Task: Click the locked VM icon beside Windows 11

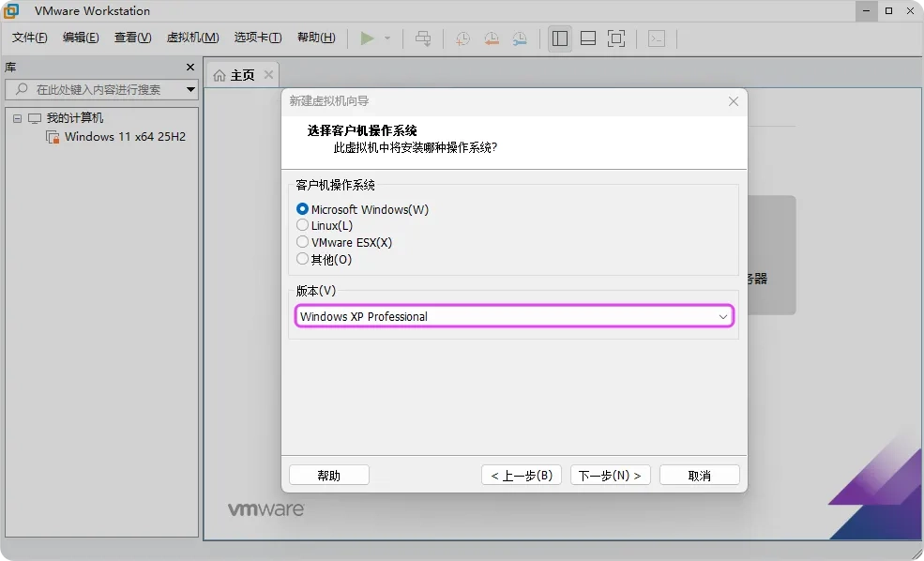Action: (x=53, y=137)
